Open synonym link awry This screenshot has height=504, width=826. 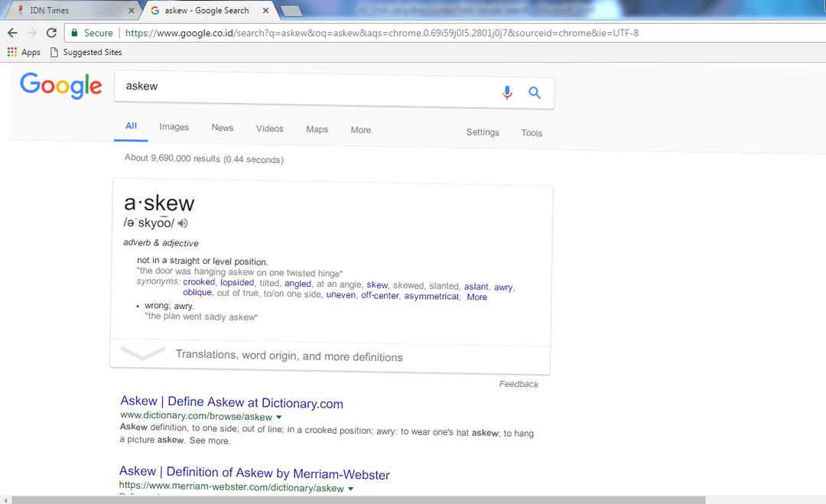pyautogui.click(x=503, y=287)
